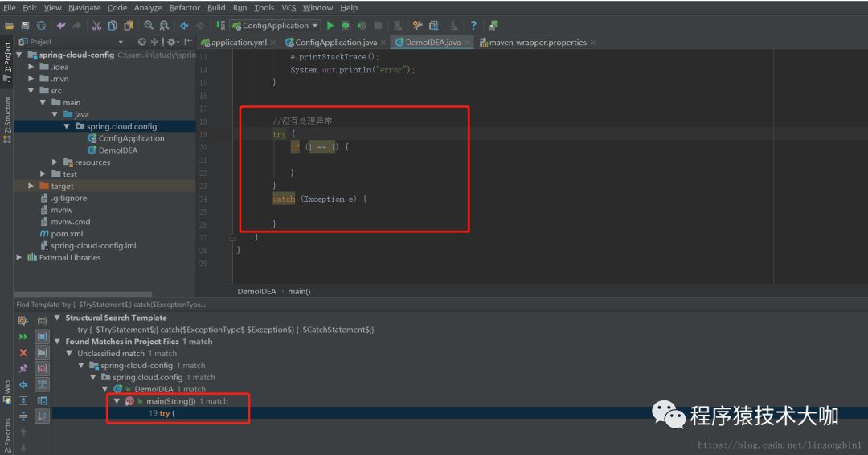Viewport: 868px width, 455px height.
Task: Click the Find magnifier icon
Action: coord(149,26)
